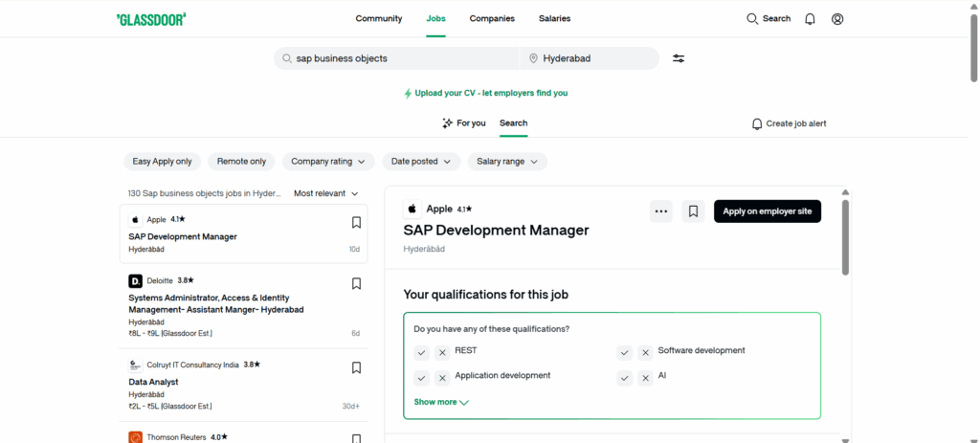This screenshot has height=443, width=980.
Task: Click the Colruyt IT Consultancy logo
Action: [135, 365]
